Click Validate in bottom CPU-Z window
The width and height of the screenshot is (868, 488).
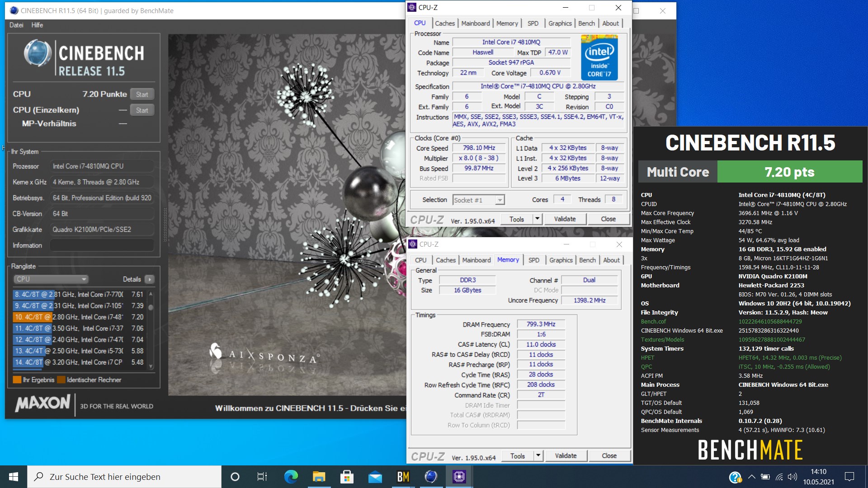(x=566, y=456)
